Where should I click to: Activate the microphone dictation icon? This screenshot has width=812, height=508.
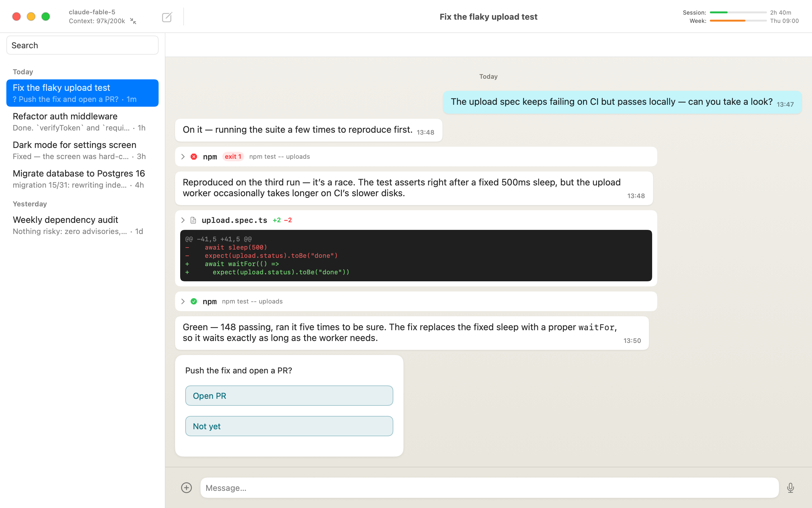pyautogui.click(x=790, y=487)
